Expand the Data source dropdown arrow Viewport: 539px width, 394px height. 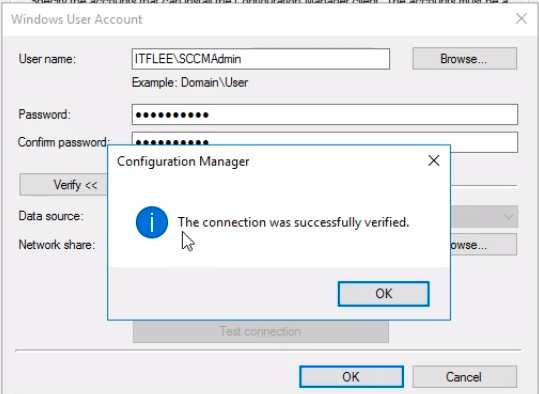[508, 217]
